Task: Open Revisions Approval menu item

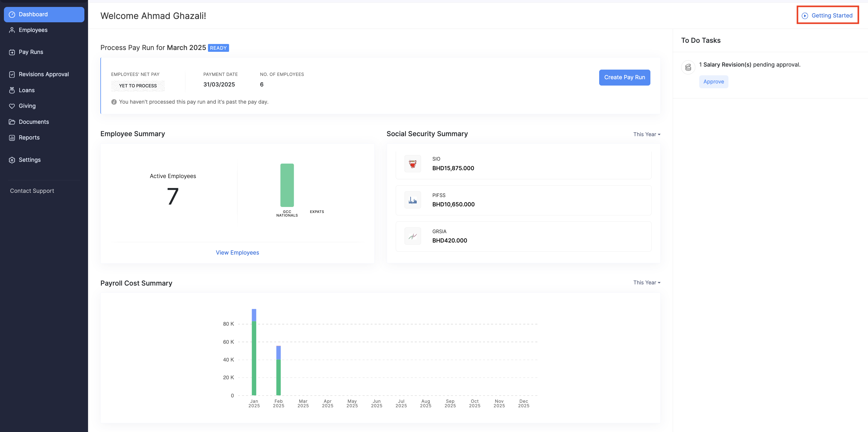Action: click(x=43, y=74)
